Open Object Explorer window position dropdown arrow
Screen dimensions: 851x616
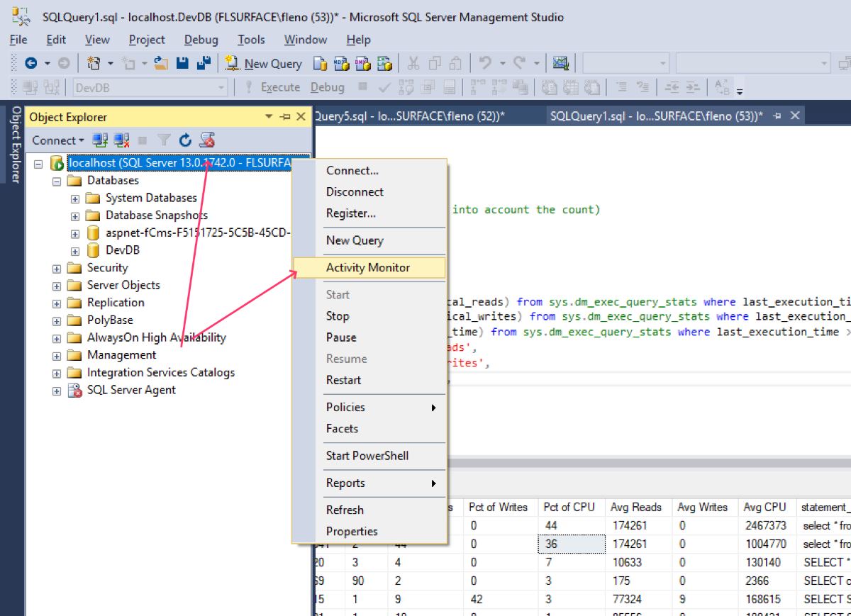(269, 117)
